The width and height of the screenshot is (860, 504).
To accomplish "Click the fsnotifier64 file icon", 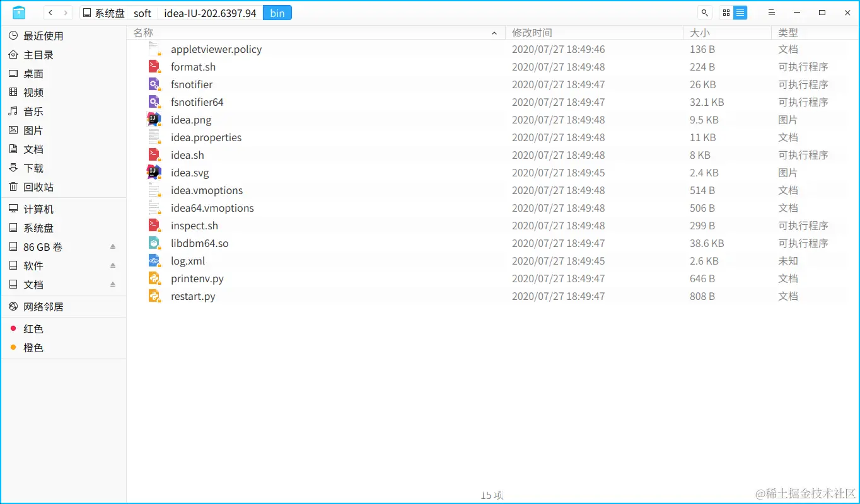I will pos(154,102).
